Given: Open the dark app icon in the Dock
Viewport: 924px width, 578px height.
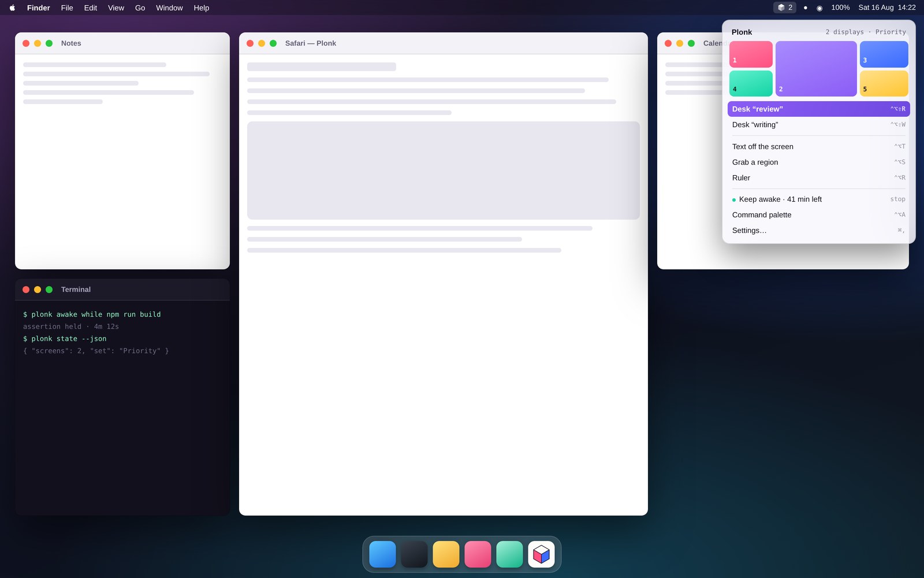Looking at the screenshot, I should [x=414, y=554].
